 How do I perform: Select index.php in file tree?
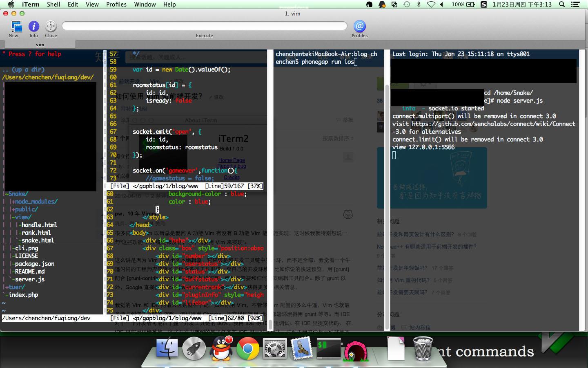23,295
